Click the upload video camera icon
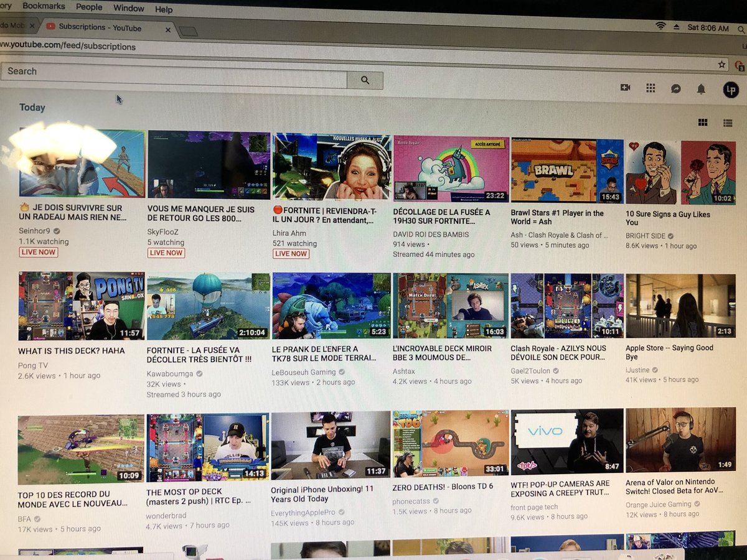 [626, 88]
